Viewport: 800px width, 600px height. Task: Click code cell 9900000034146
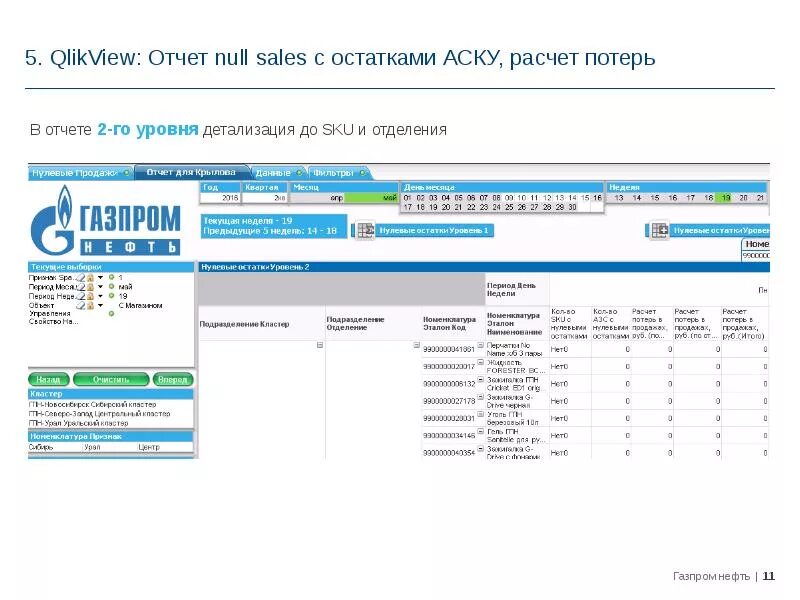tap(449, 436)
